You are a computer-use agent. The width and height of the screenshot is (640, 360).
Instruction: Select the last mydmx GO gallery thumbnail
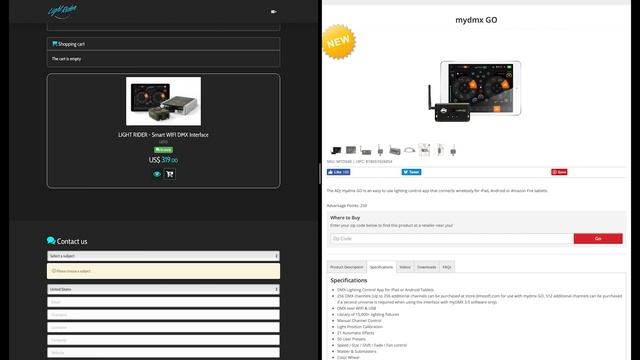click(x=453, y=150)
